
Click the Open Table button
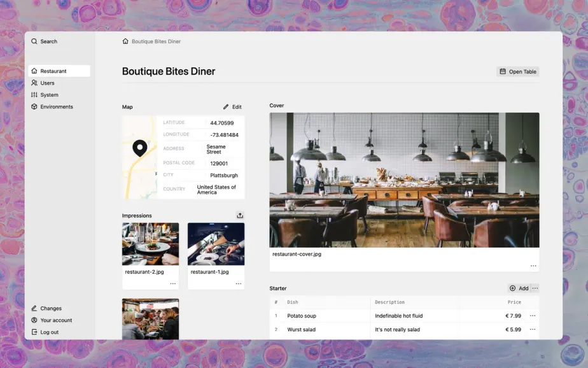pos(517,72)
